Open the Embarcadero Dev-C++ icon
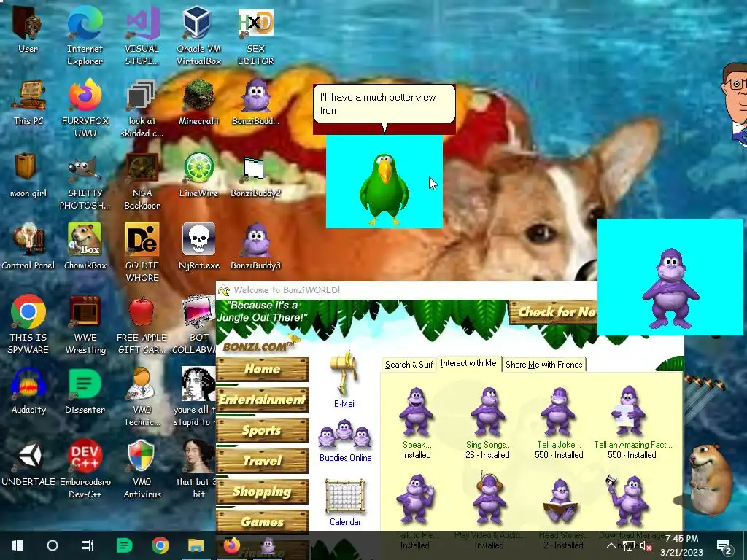This screenshot has height=560, width=747. tap(85, 470)
